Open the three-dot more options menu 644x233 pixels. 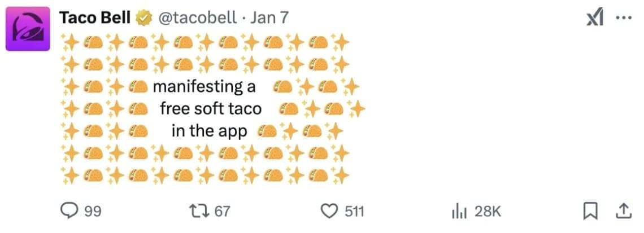623,18
